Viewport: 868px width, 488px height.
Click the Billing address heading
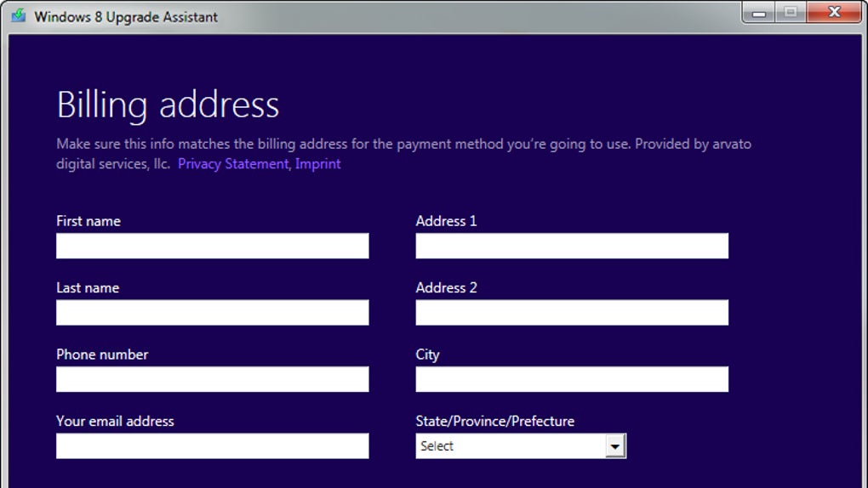click(x=168, y=105)
